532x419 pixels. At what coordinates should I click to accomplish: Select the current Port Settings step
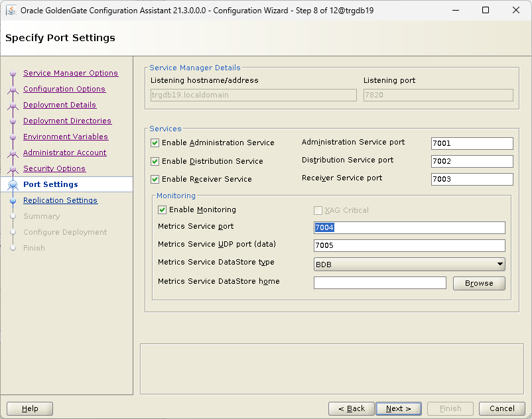click(x=50, y=184)
